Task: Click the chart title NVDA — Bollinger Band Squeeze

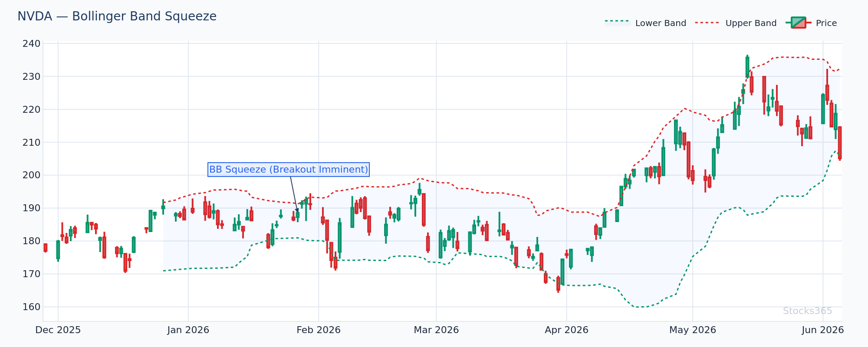Action: 117,16
